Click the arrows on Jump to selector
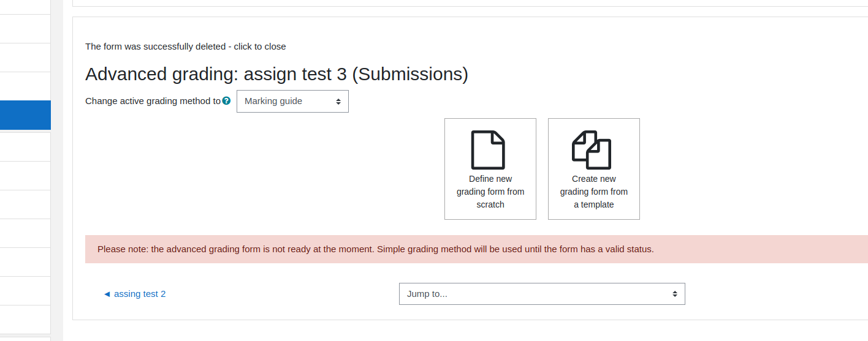Screen dimensions: 868x341 point(675,294)
